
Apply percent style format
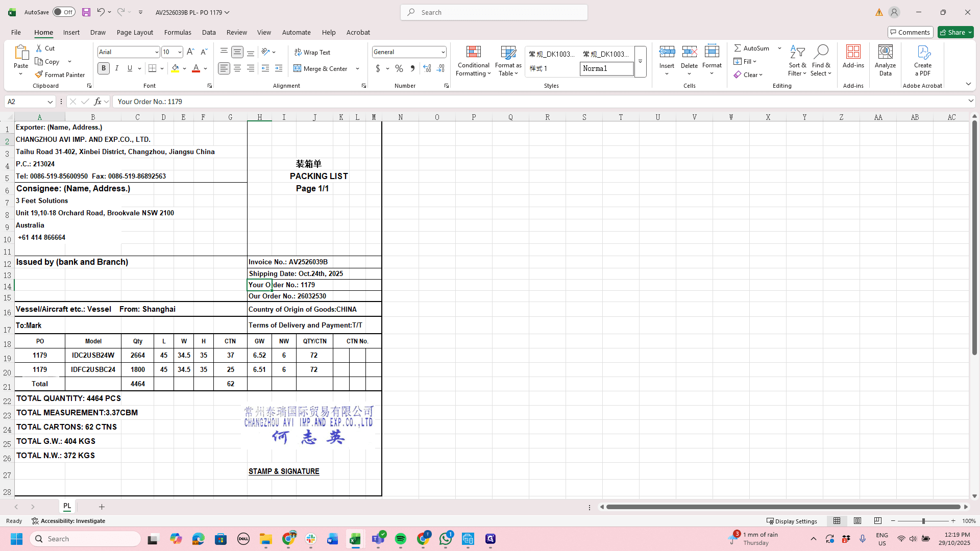(x=399, y=68)
